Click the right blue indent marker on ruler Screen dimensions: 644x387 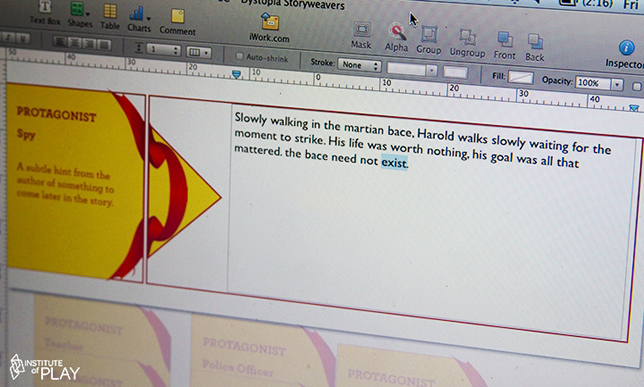tap(634, 108)
